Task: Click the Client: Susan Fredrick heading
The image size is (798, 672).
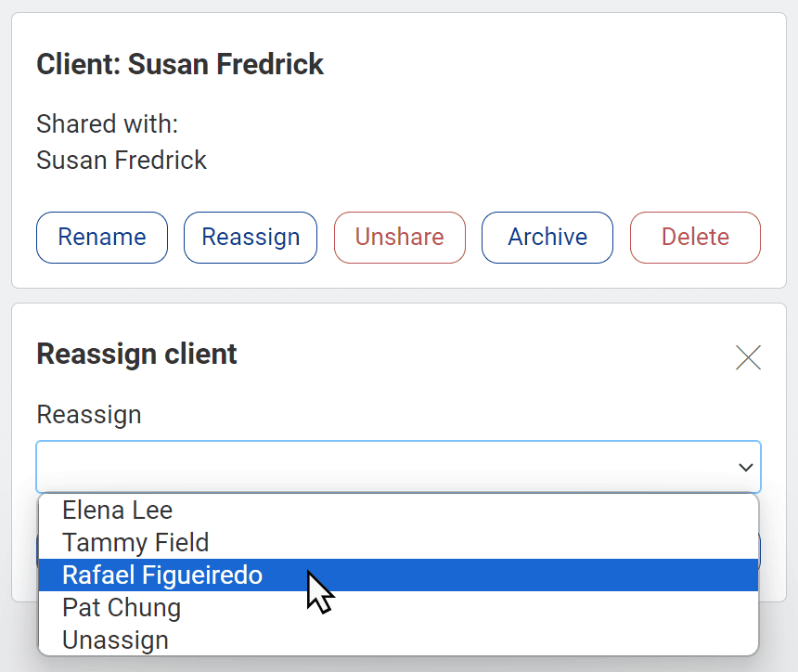Action: coord(180,64)
